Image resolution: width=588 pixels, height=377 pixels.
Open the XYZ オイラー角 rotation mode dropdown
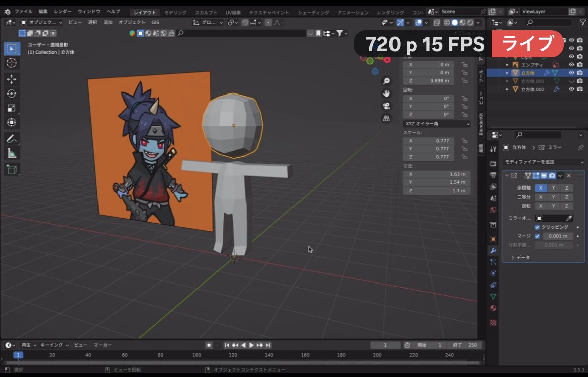point(437,124)
